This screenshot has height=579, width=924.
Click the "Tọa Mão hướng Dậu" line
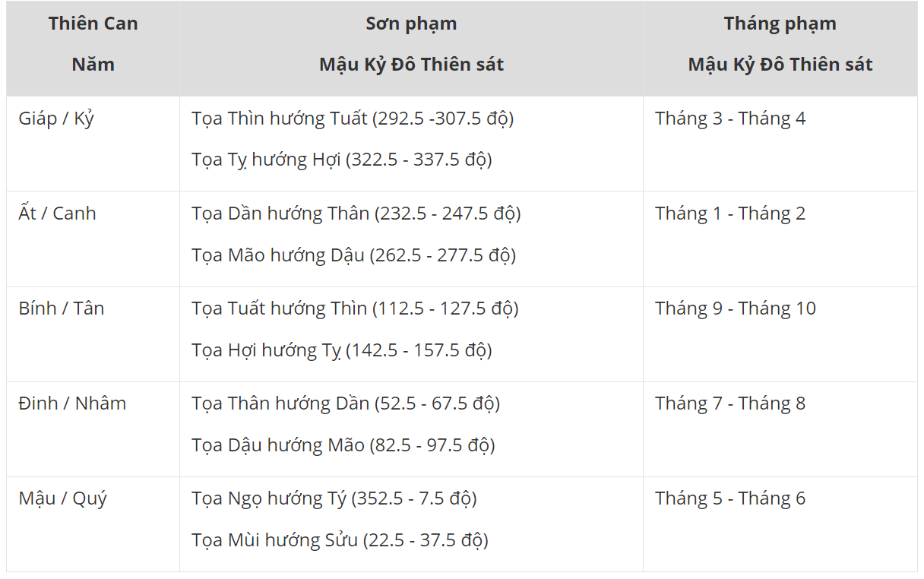pos(353,255)
